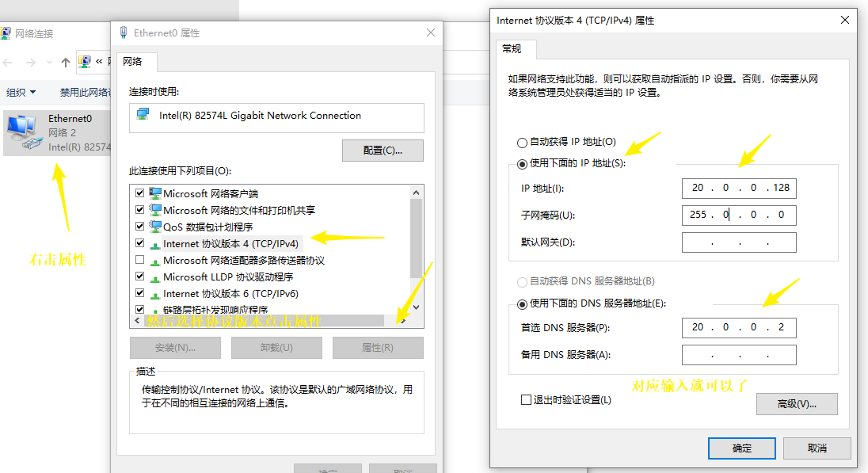
Task: Confirm IPv4 settings with 确定
Action: tap(742, 448)
